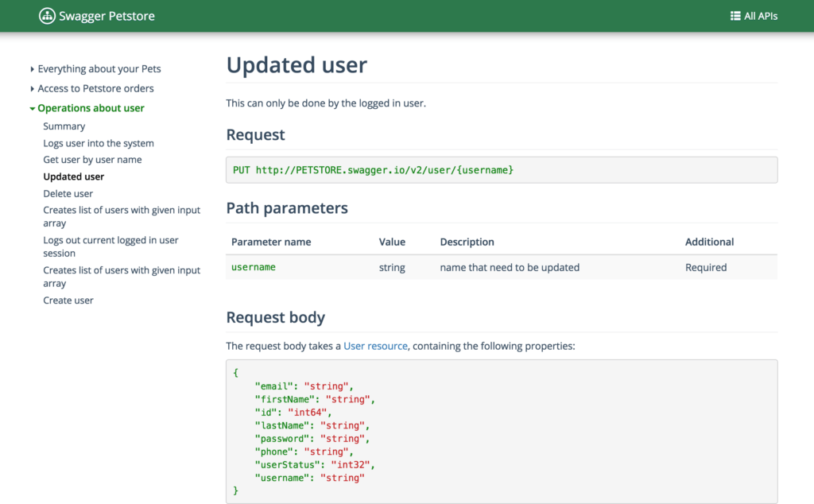This screenshot has height=504, width=814.
Task: Select Logs out current logged in user session
Action: (110, 246)
